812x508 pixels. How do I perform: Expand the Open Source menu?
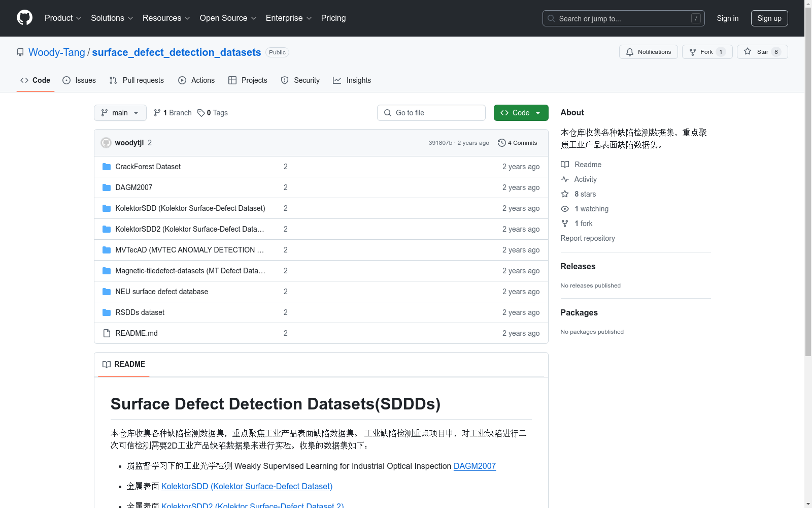228,18
